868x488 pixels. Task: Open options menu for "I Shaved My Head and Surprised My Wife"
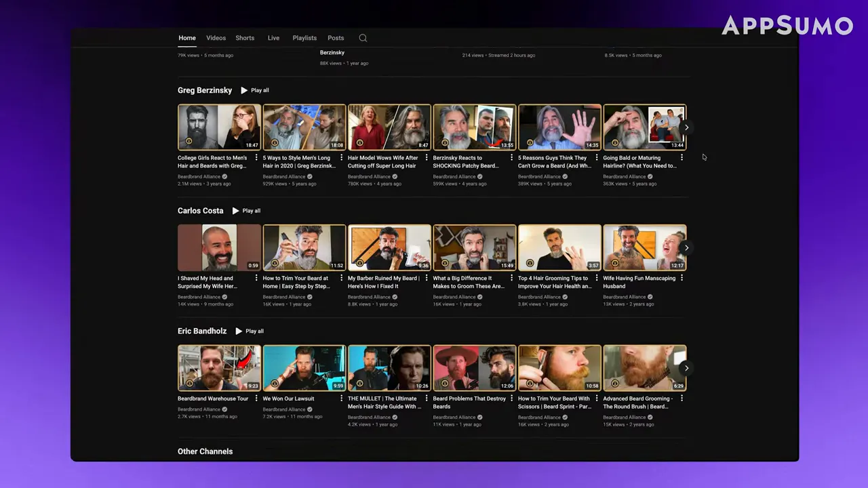coord(256,278)
